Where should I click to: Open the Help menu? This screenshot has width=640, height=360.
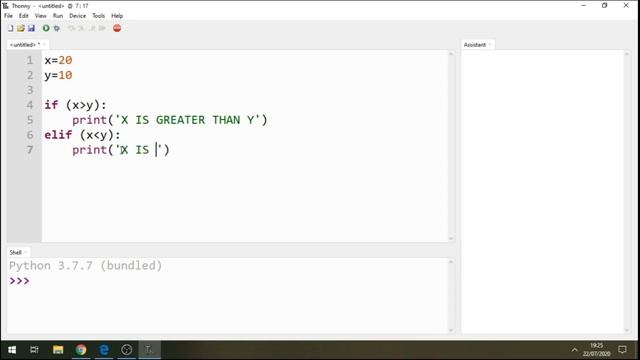tap(117, 16)
